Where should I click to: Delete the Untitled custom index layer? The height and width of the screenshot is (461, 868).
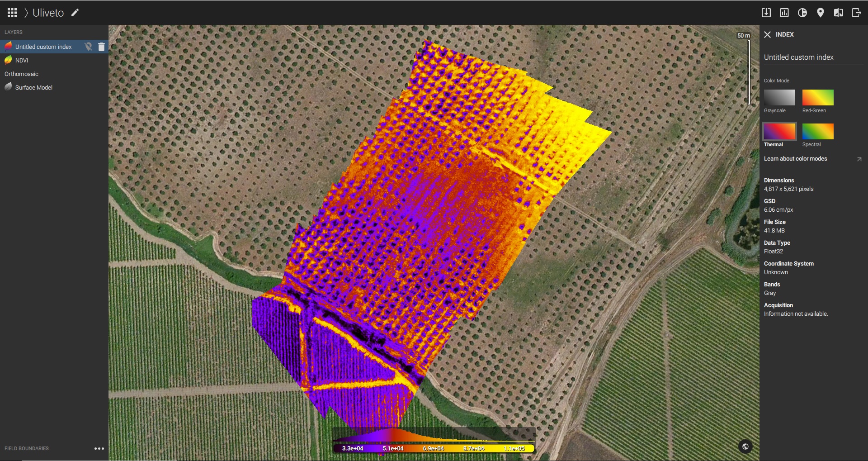point(101,47)
